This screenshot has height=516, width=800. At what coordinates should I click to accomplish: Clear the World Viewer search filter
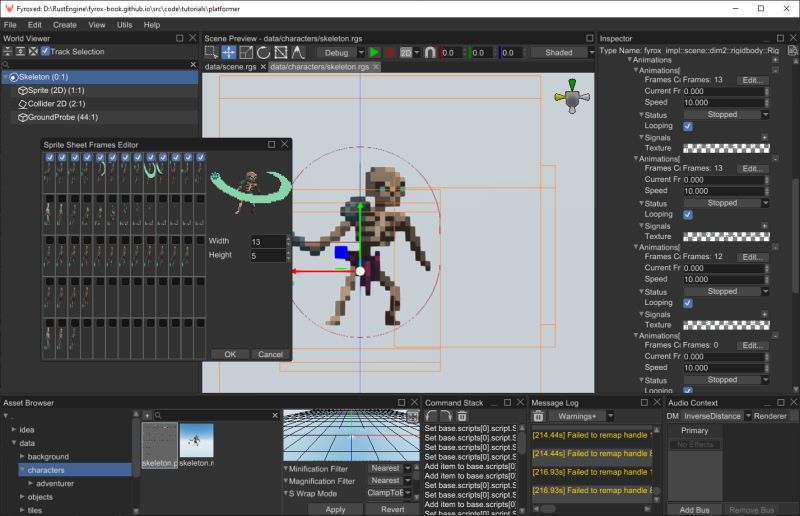coord(193,64)
